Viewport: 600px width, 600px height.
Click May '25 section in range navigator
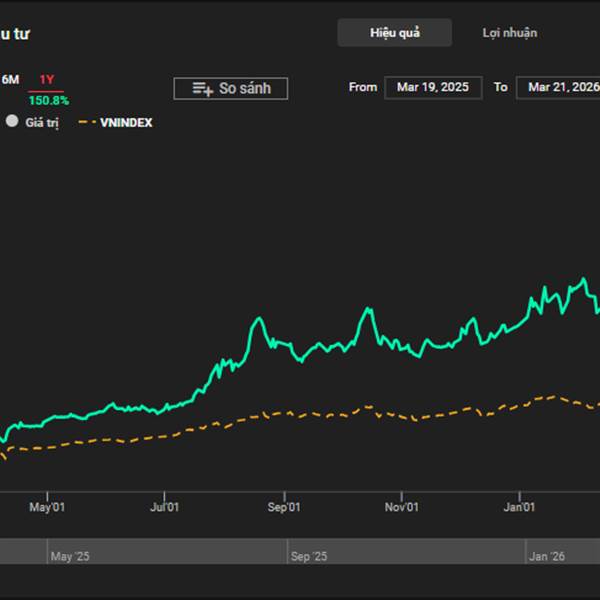tap(70, 556)
